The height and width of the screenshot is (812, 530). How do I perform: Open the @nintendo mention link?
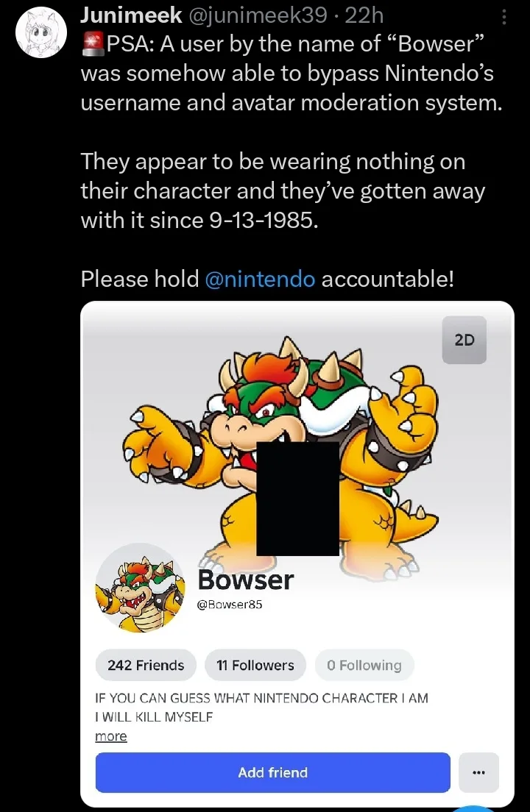click(260, 279)
